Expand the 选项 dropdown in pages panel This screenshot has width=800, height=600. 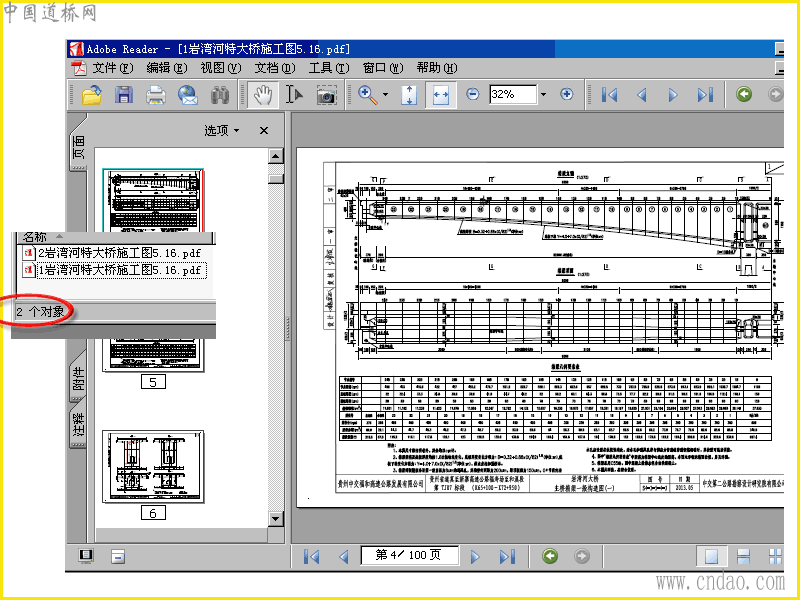click(222, 131)
